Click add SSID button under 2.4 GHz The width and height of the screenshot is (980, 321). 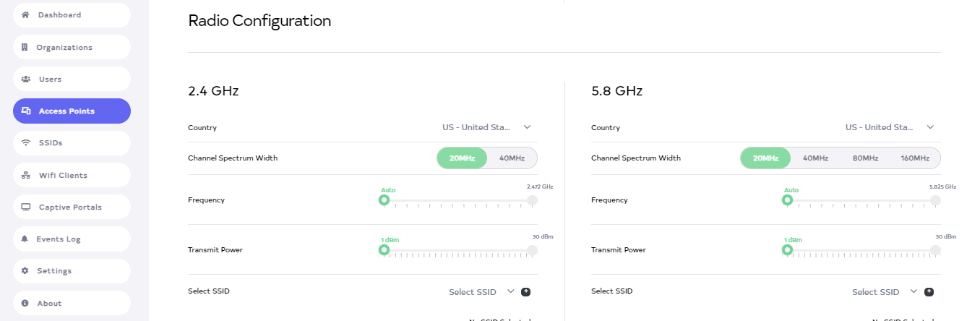(526, 292)
